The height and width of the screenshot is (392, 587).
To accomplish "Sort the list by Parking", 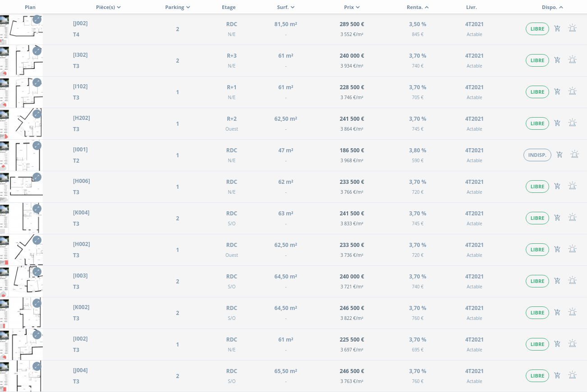I will [x=177, y=7].
